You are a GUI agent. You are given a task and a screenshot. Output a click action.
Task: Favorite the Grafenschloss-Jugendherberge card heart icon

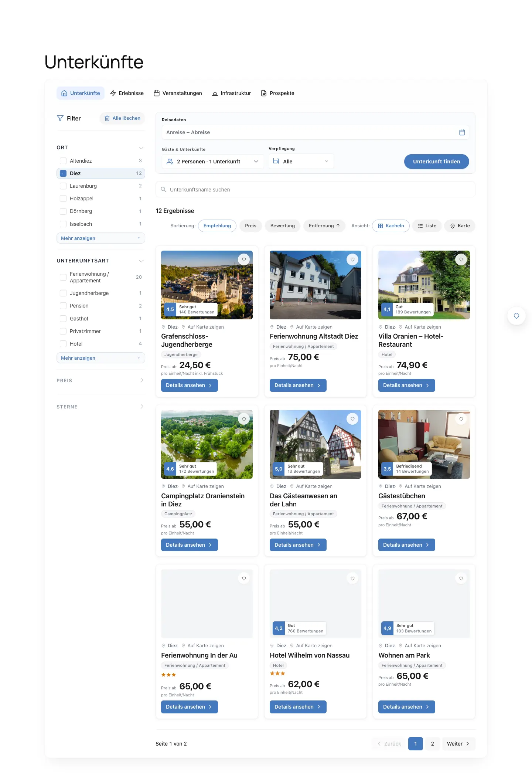coord(244,259)
